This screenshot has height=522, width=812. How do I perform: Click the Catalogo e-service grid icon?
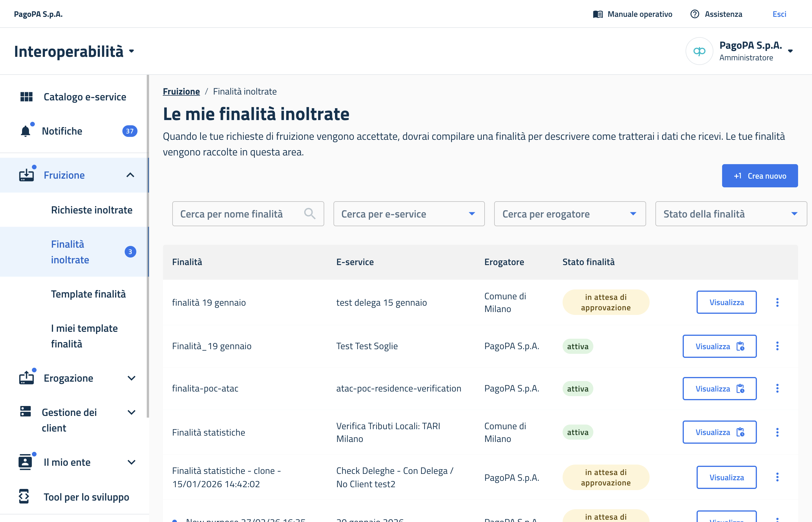coord(26,97)
